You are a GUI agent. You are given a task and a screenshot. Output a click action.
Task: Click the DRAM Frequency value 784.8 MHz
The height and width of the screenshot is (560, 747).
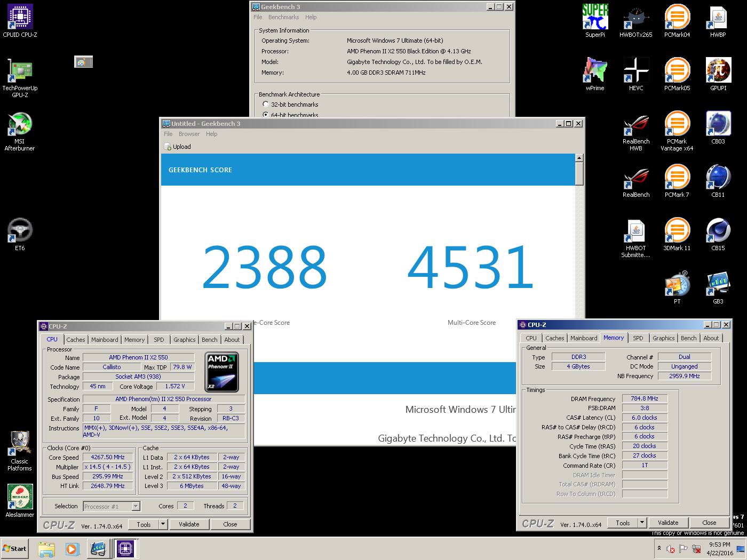coord(645,398)
